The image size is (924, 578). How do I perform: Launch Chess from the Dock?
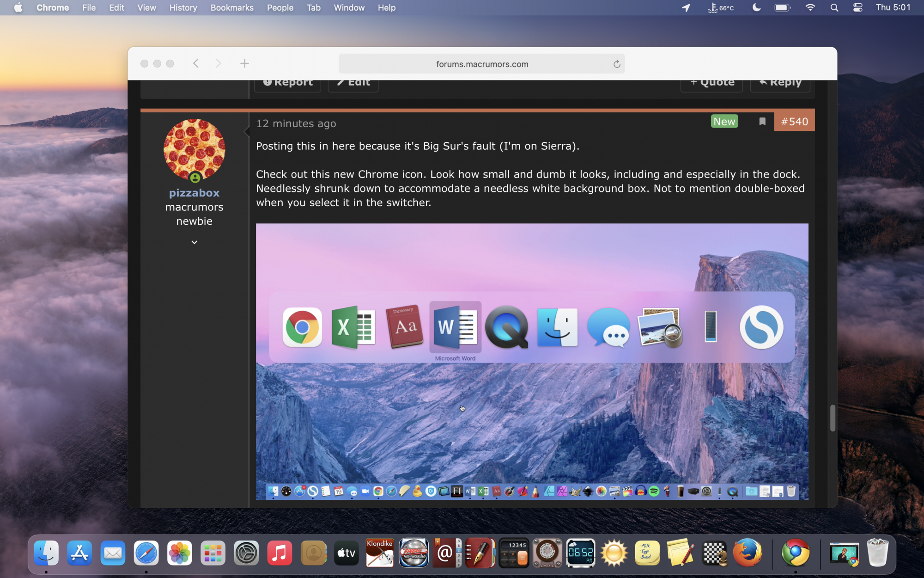point(714,553)
